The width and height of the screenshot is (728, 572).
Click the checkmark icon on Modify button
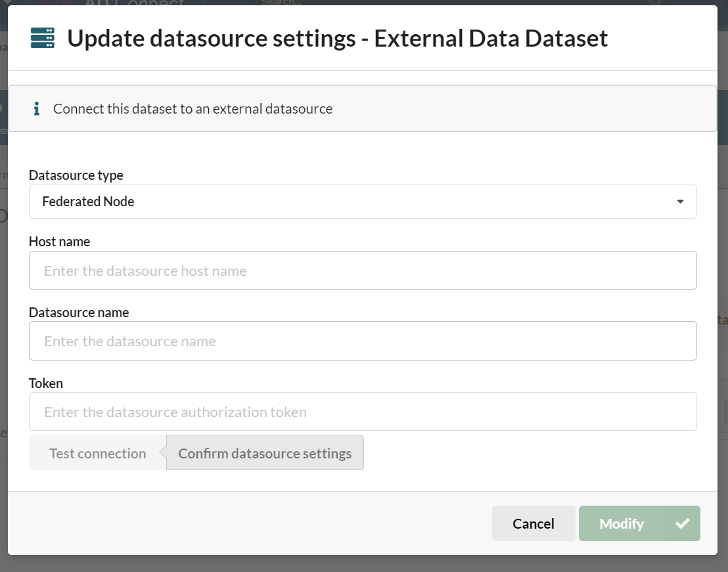pyautogui.click(x=683, y=523)
